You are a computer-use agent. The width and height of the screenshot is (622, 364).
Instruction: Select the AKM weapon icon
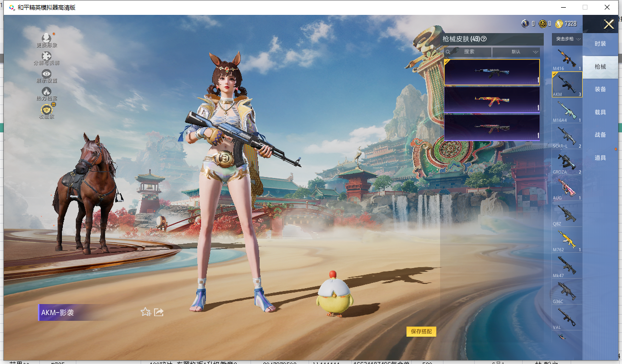(567, 84)
